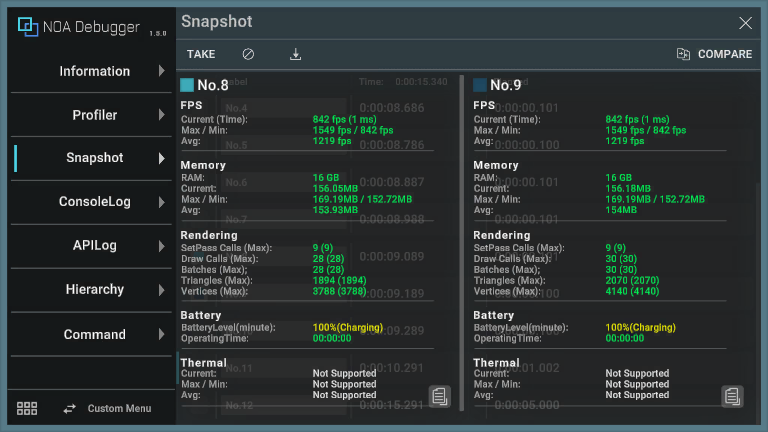The width and height of the screenshot is (768, 432).
Task: Click No.8 Triangles value 1894 (1894)
Action: [x=339, y=281]
